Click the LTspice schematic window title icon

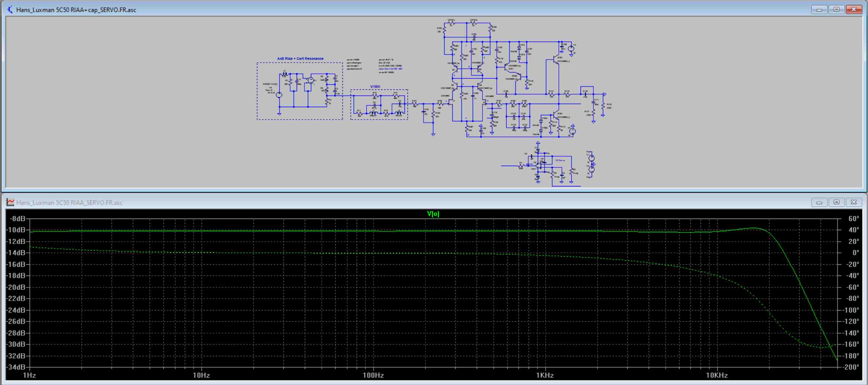tap(10, 9)
